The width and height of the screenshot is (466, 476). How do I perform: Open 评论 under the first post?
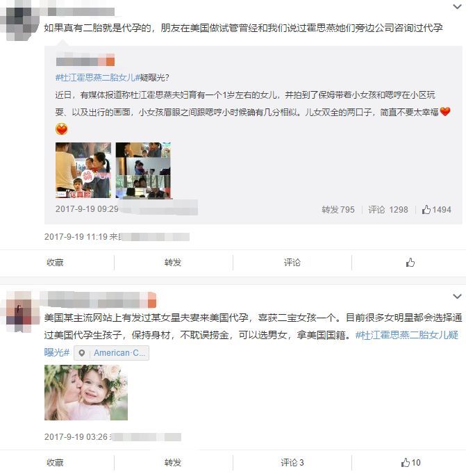292,262
